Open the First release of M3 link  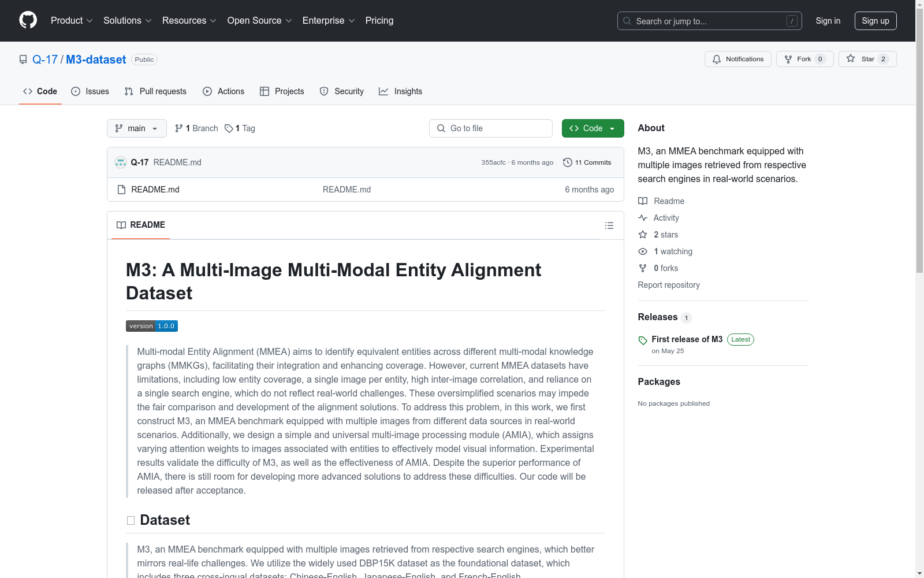click(x=687, y=339)
